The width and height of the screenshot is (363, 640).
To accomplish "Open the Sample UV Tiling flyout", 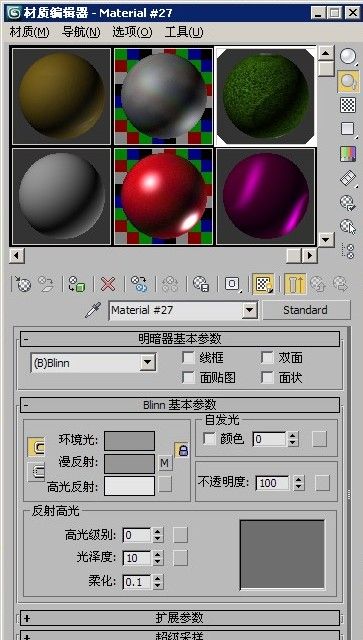I will click(348, 129).
